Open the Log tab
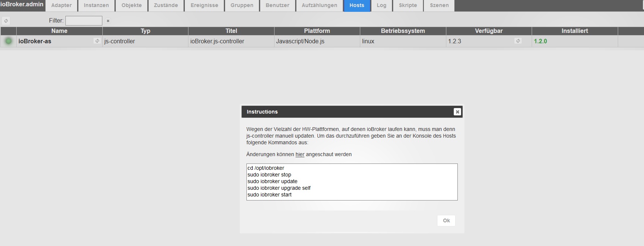Screen dimensions: 644x246 [x=382, y=6]
